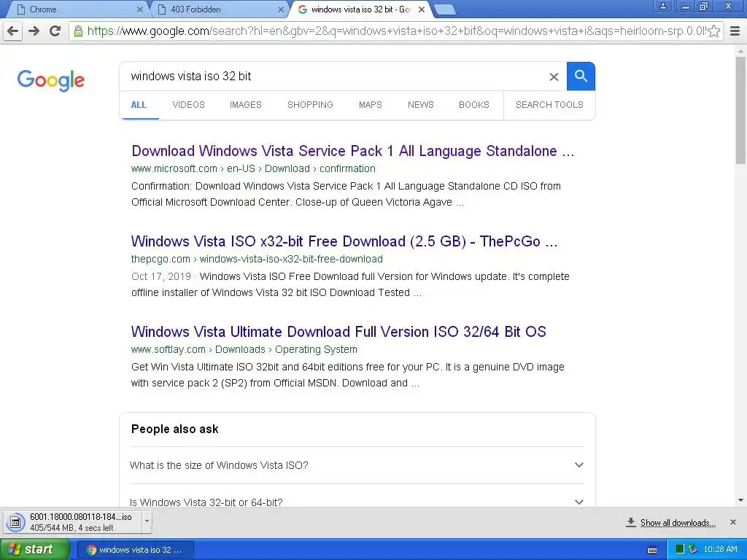Open Windows Vista ISO x32-bit Free Download result

coord(344,241)
